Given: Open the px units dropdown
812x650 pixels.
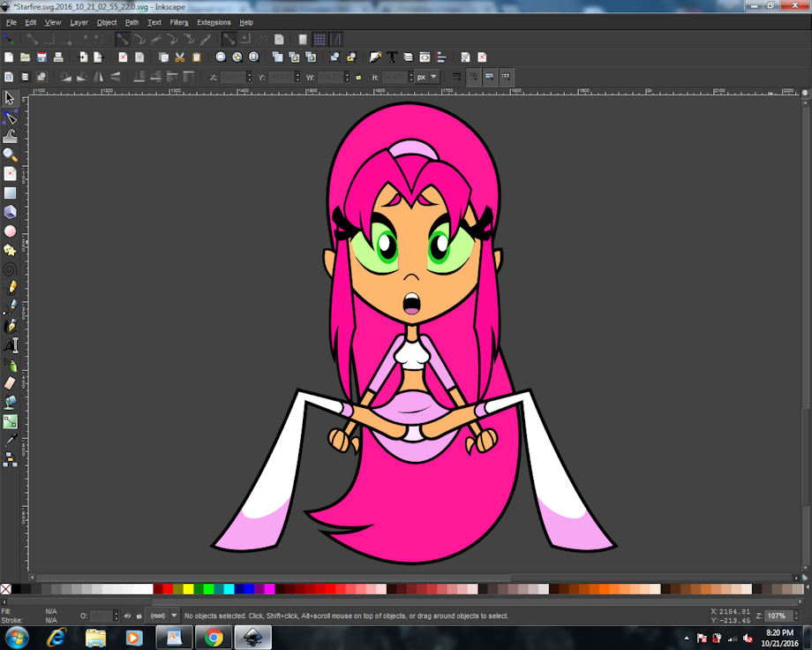Looking at the screenshot, I should (x=428, y=77).
